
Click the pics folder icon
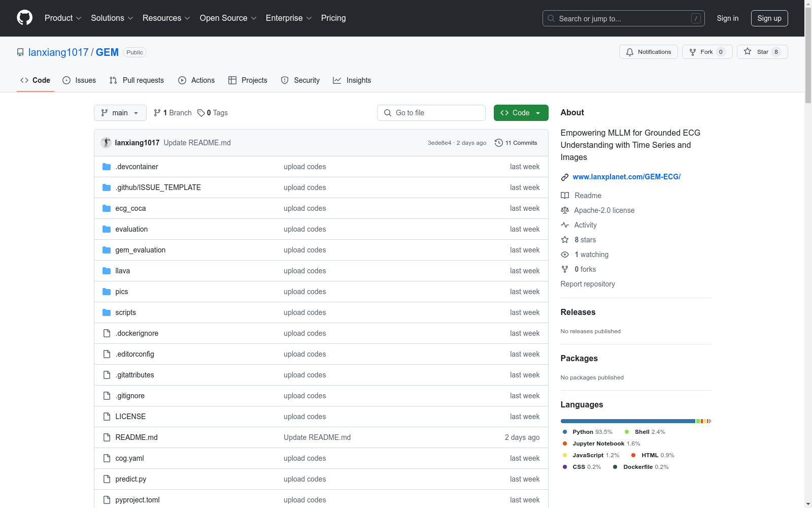click(107, 292)
